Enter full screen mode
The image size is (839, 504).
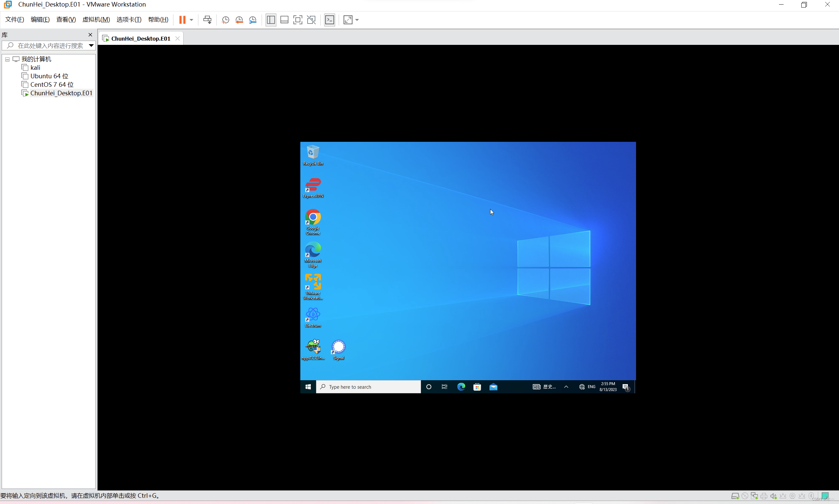point(298,20)
